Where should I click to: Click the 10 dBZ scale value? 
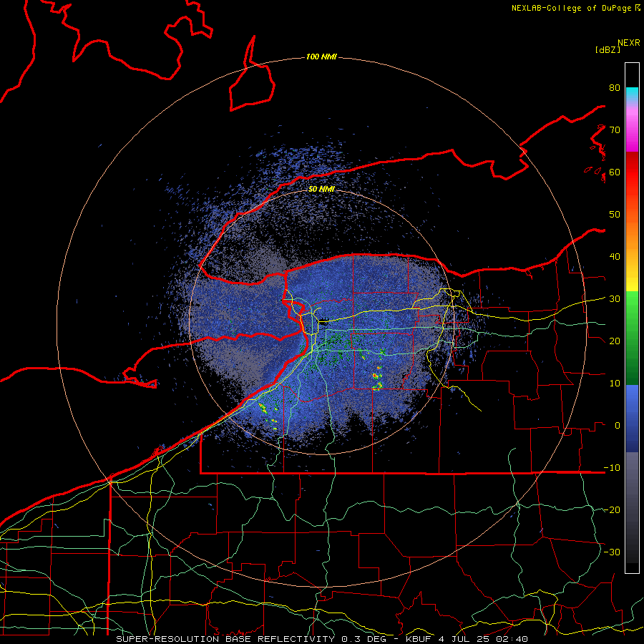point(615,384)
